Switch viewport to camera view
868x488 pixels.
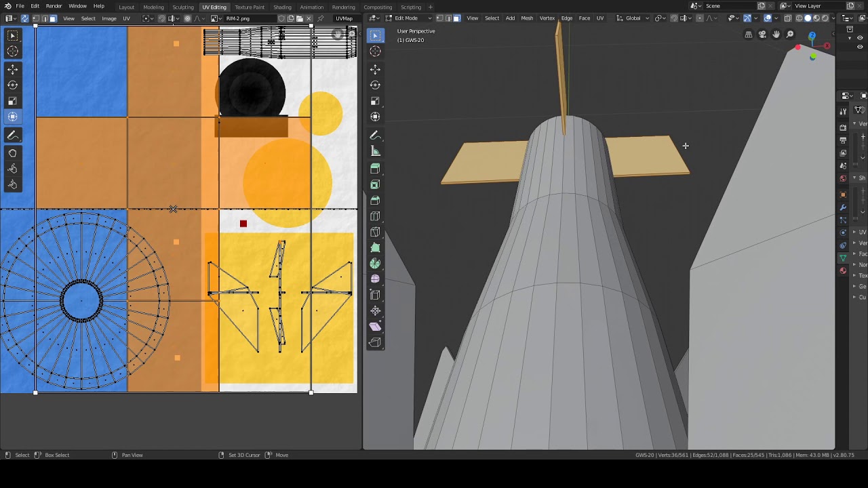point(762,35)
